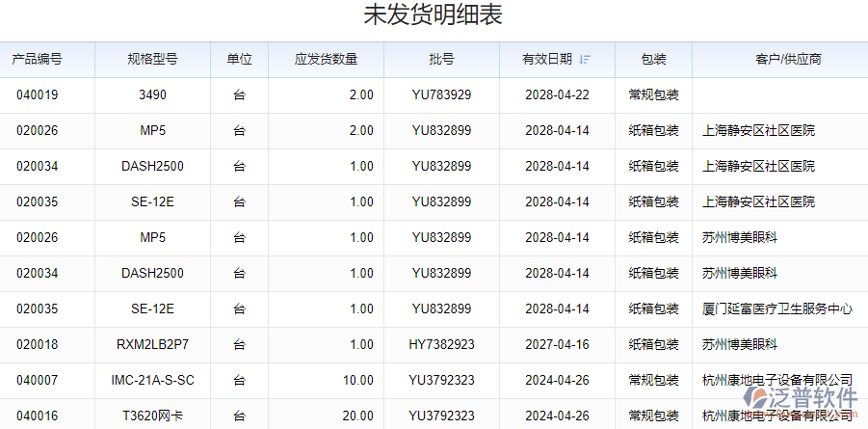Select 纸箱包装 in the RXM2LB2P7 row
The width and height of the screenshot is (868, 429).
click(x=654, y=345)
